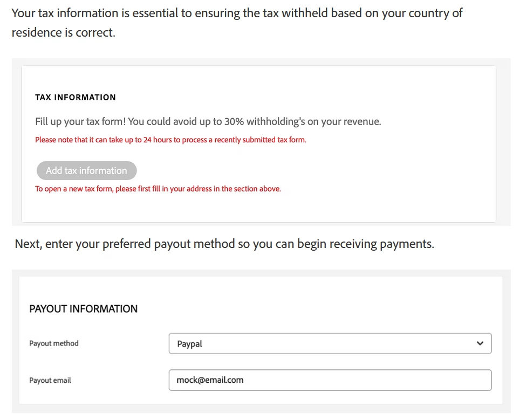The height and width of the screenshot is (420, 520).
Task: Expand the chevron arrow beside Paypal
Action: tap(480, 343)
